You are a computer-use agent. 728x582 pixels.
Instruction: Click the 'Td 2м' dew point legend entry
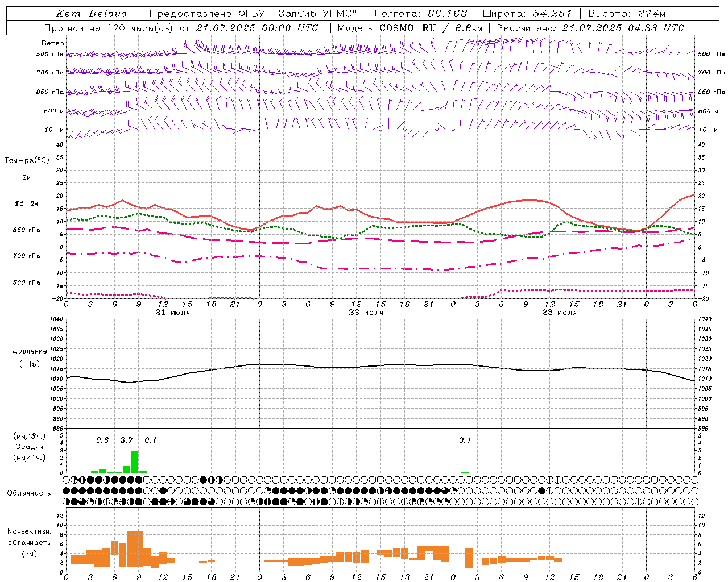coord(27,203)
